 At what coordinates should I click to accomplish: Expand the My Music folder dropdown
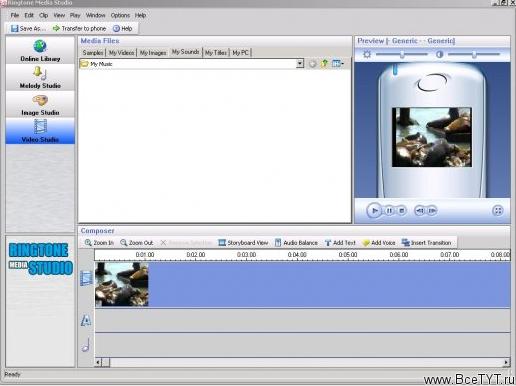pyautogui.click(x=300, y=64)
